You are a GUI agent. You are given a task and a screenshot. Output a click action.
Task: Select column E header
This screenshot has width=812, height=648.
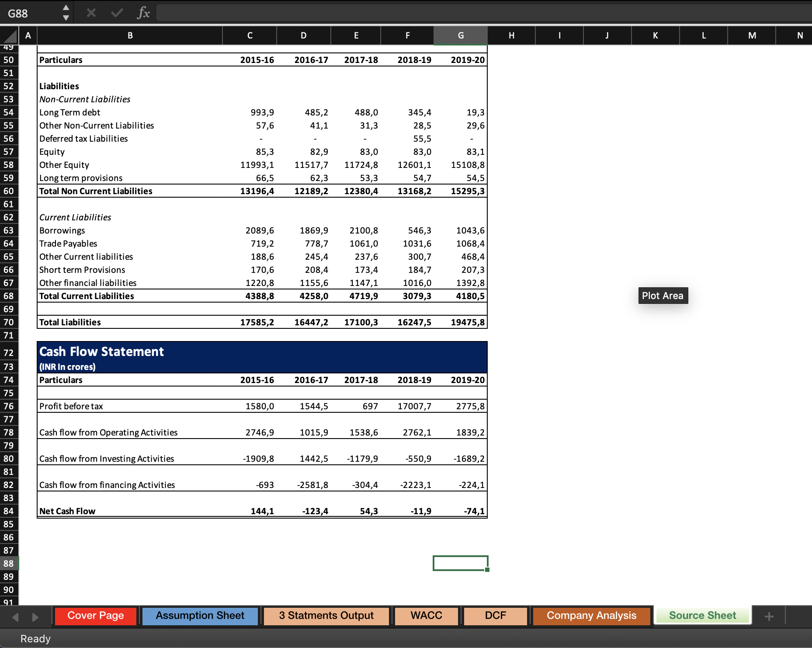tap(356, 35)
